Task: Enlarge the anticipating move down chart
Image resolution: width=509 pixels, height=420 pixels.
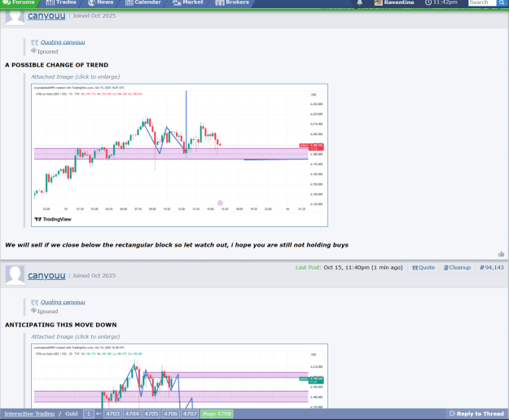Action: pos(179,376)
